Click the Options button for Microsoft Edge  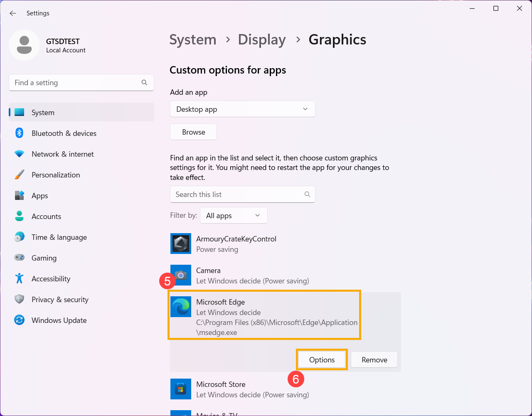point(322,360)
